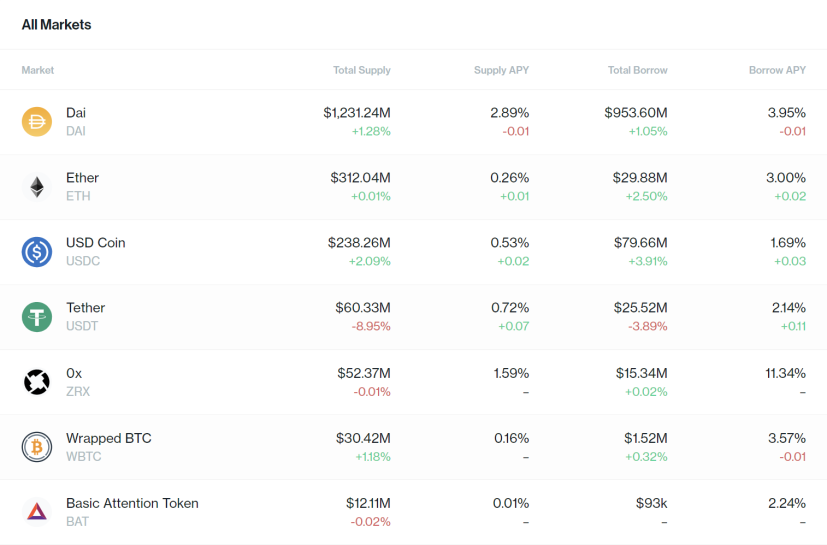Click 0x borrow APY 11.34%
Image resolution: width=827 pixels, height=545 pixels.
pos(786,374)
